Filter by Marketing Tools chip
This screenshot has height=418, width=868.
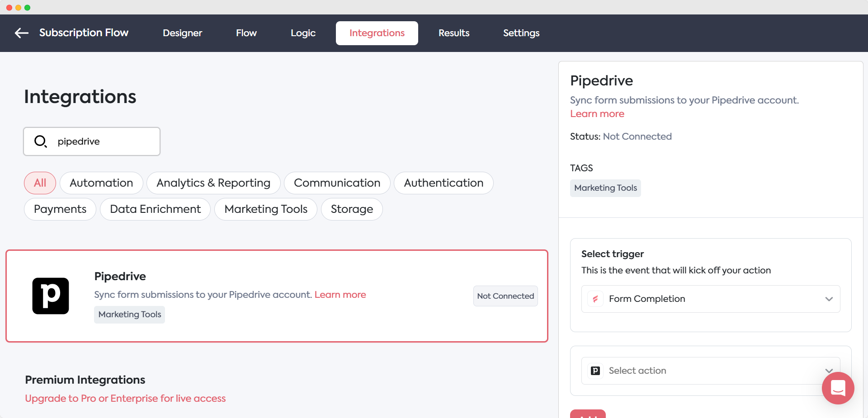click(266, 209)
